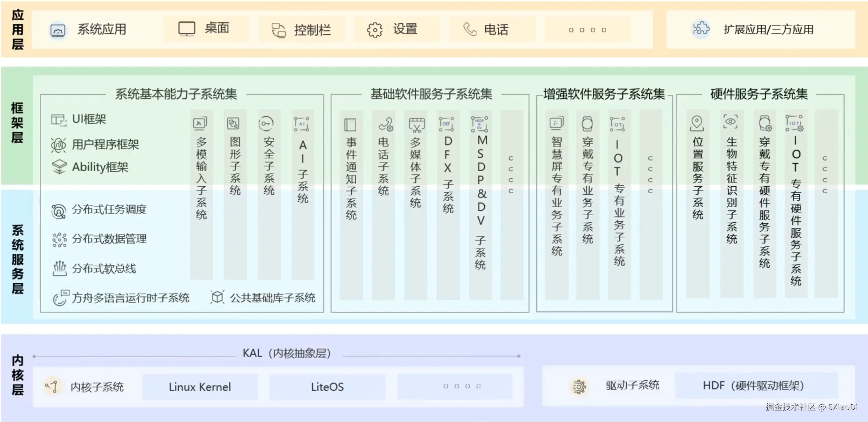Select the Linux Kernel box
Screen dimensions: 868x422
200,387
